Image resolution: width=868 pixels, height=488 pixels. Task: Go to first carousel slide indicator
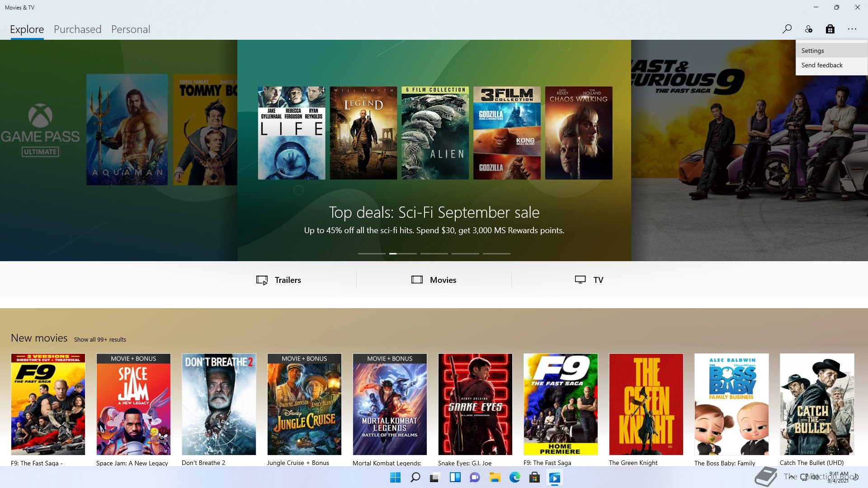372,253
